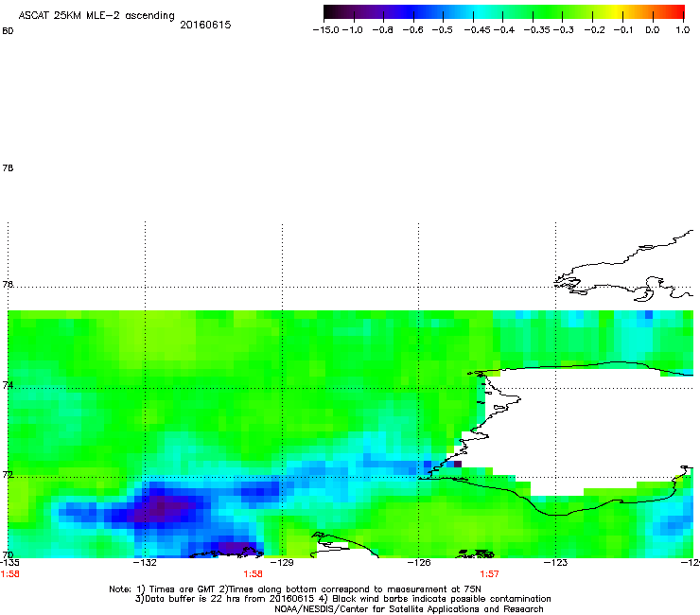Click the latitude label 72

coord(8,474)
